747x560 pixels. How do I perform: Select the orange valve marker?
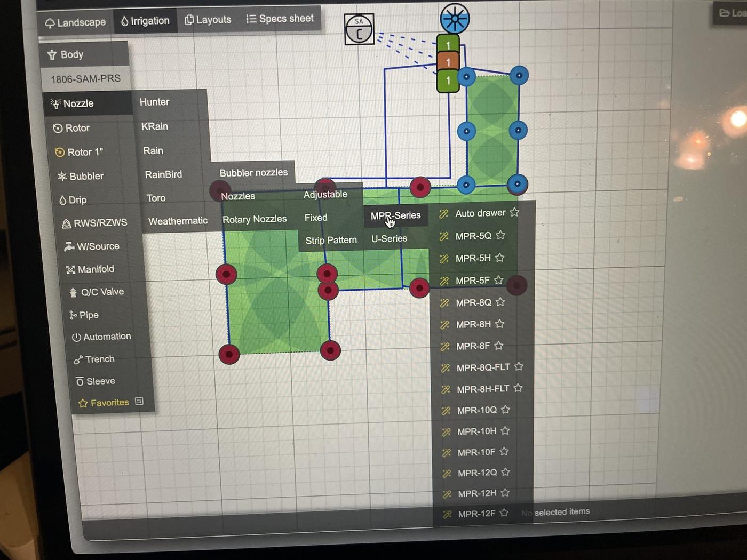point(448,62)
